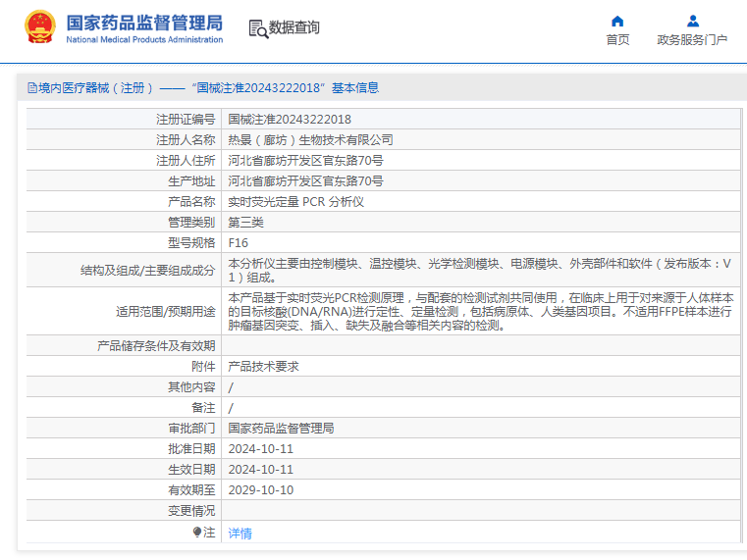This screenshot has height=560, width=747.
Task: Click the national emblem logo
Action: point(40,27)
